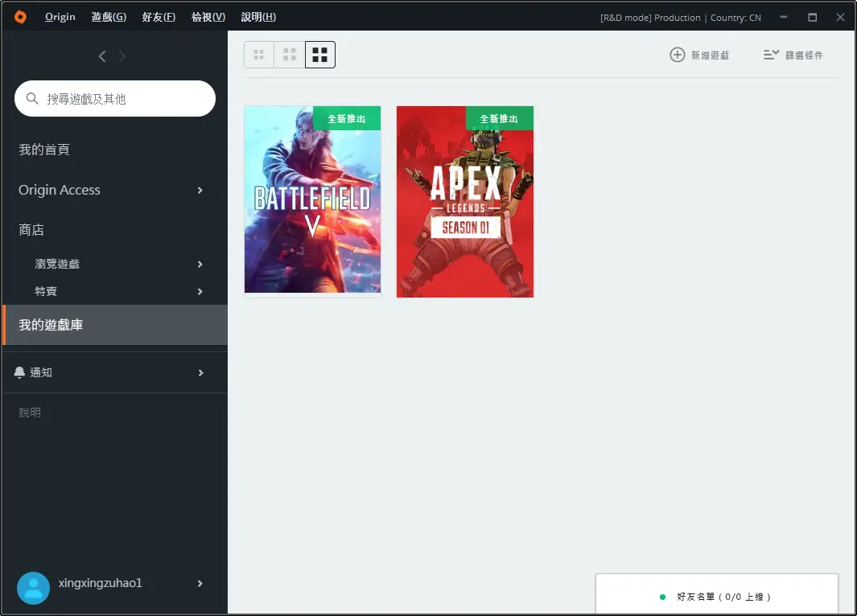Screen dimensions: 857x616
Task: Switch to medium tile view
Action: 289,55
